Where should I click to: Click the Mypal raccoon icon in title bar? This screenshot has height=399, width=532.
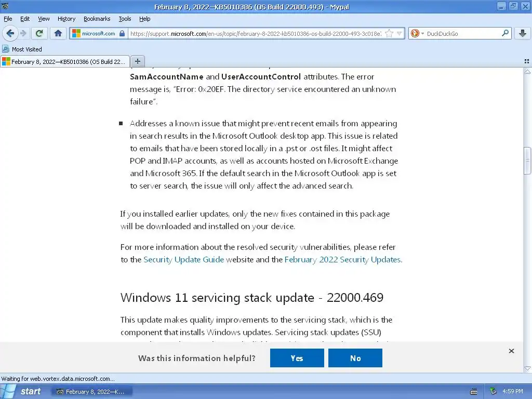pyautogui.click(x=5, y=6)
